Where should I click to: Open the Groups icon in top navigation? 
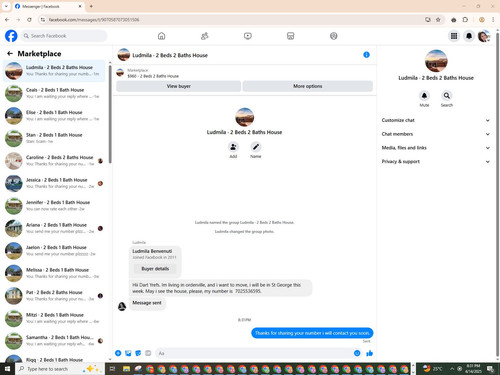[333, 36]
